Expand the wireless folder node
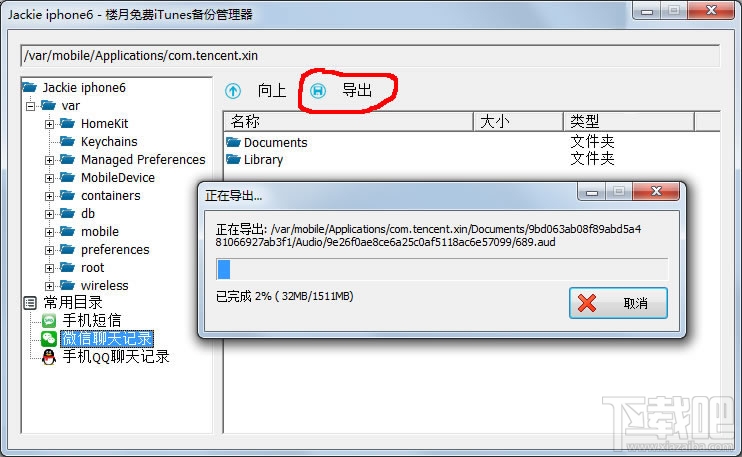The width and height of the screenshot is (742, 457). coord(49,286)
